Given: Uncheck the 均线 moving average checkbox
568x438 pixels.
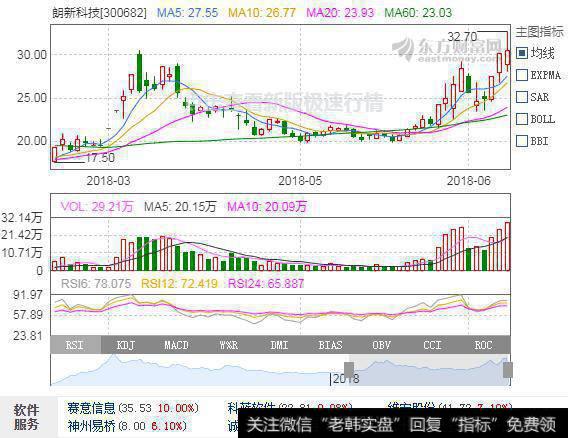Looking at the screenshot, I should pos(522,53).
